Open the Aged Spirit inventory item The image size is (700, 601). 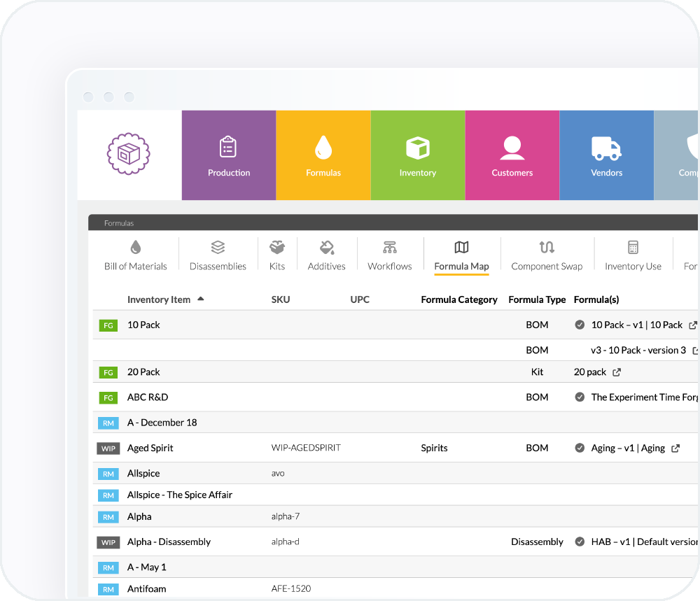(x=150, y=448)
